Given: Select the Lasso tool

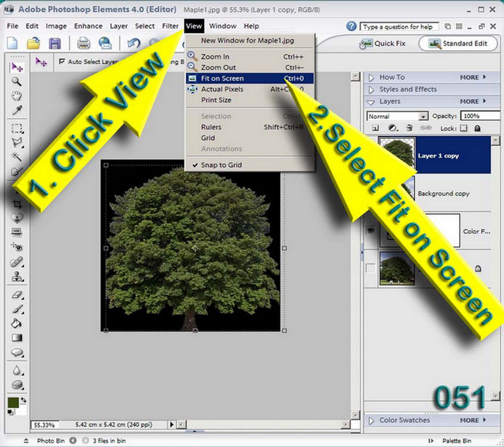Looking at the screenshot, I should [17, 142].
